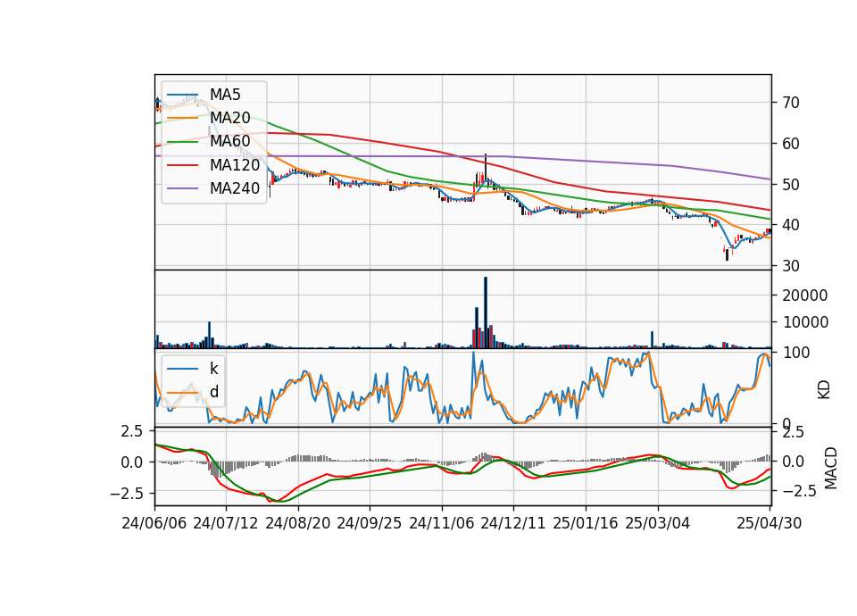This screenshot has height=616, width=857.
Task: Click the 25/03/04 date label
Action: pos(658,523)
